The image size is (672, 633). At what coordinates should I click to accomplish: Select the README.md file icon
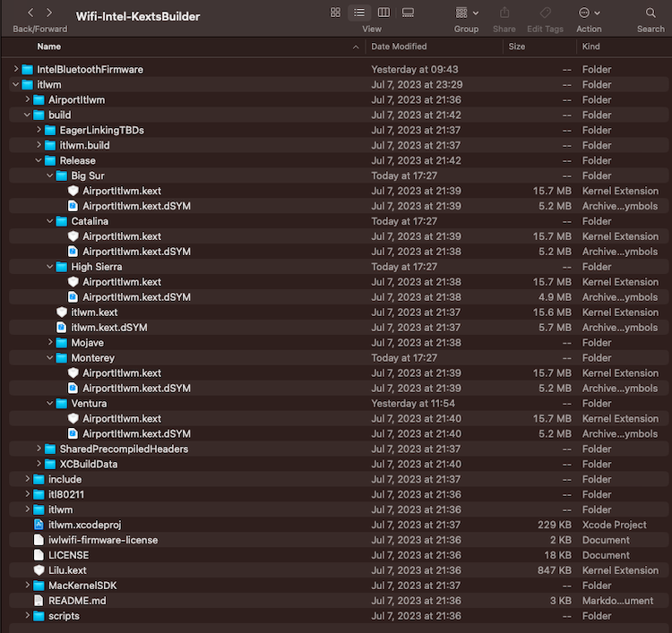tap(39, 601)
